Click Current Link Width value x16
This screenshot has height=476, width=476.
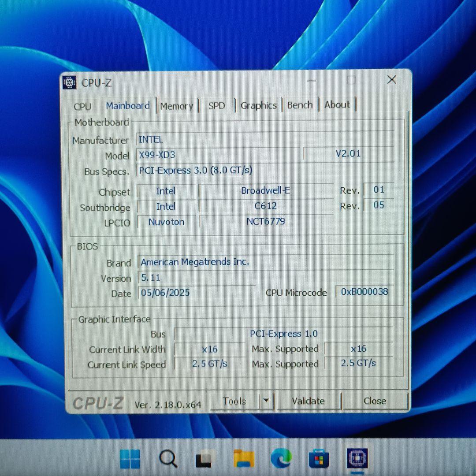[x=210, y=349]
